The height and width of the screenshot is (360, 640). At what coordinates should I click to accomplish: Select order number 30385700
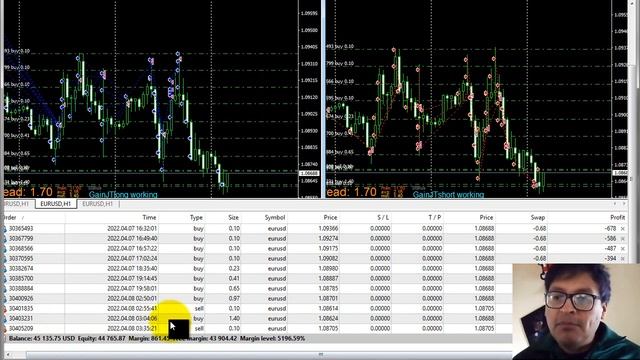point(21,278)
